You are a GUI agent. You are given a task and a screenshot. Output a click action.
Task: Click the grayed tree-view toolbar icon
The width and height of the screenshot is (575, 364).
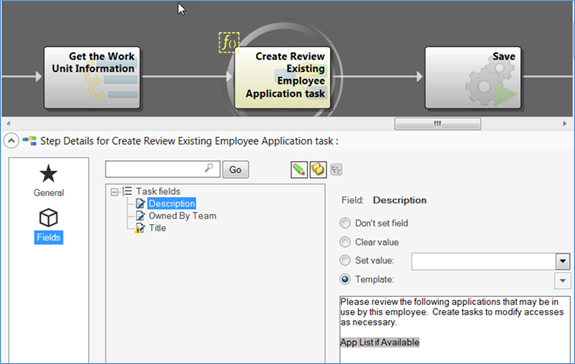(336, 170)
